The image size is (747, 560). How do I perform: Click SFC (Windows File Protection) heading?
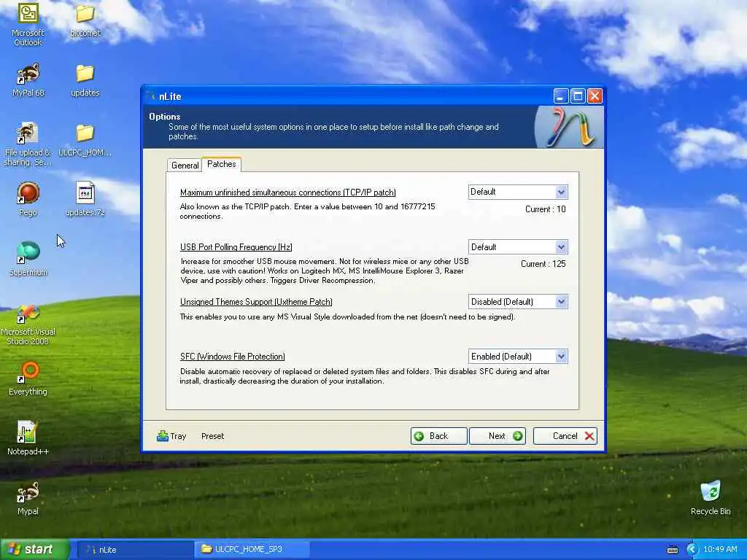(233, 357)
